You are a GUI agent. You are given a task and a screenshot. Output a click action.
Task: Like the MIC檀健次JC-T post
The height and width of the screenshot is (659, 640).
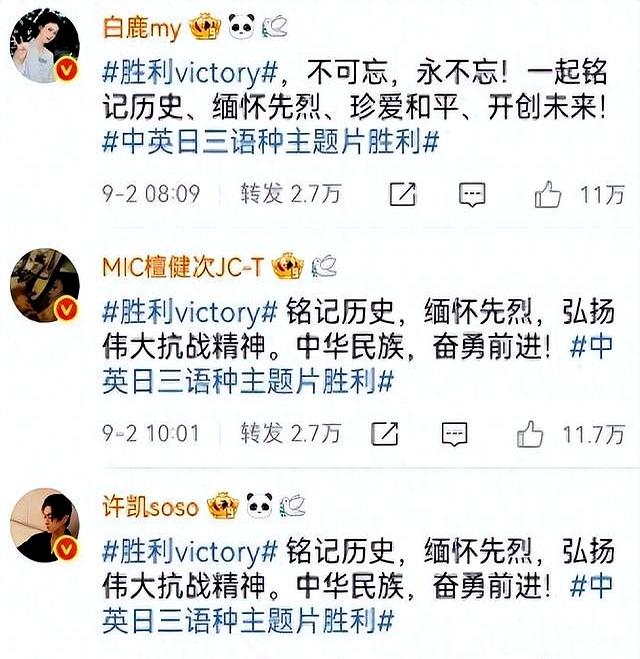pos(530,434)
